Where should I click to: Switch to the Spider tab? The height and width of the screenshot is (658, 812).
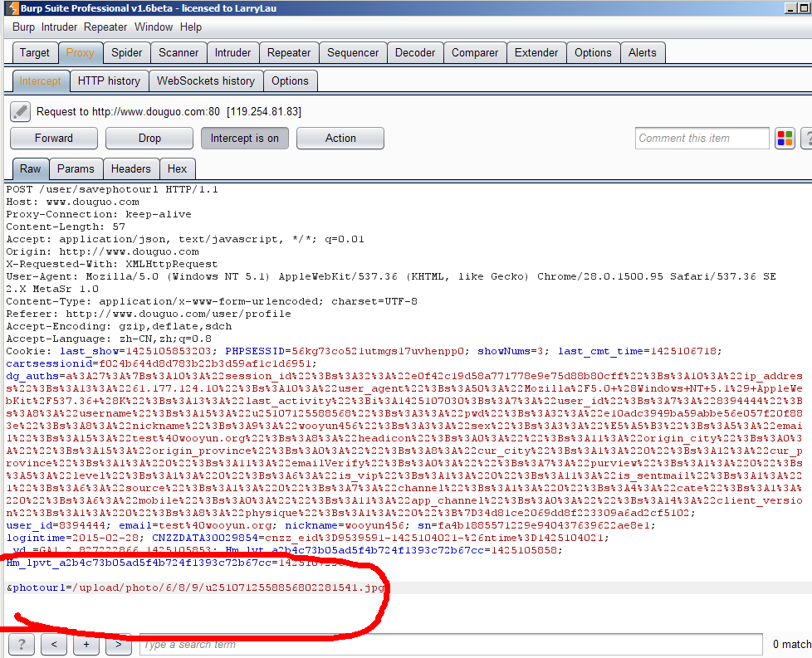(126, 53)
